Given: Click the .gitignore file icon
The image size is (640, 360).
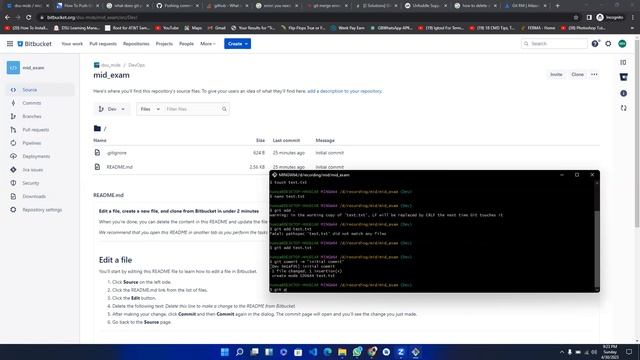Looking at the screenshot, I should coord(97,153).
